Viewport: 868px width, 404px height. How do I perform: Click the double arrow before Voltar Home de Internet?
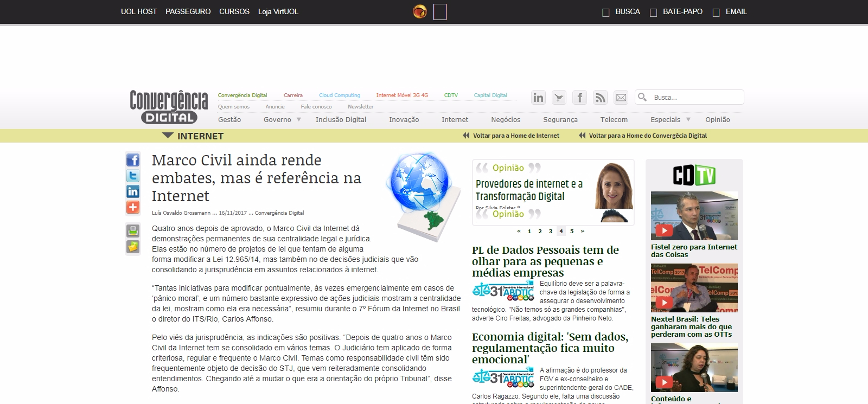click(x=466, y=136)
